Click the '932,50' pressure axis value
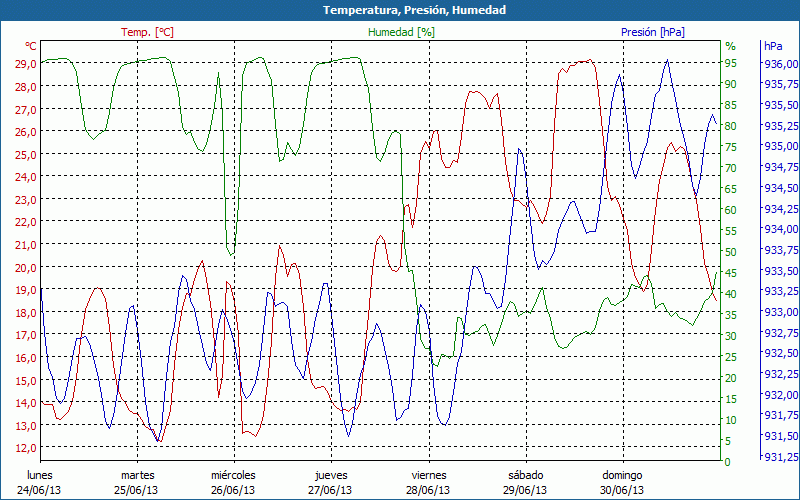Image resolution: width=800 pixels, height=500 pixels. tap(780, 354)
